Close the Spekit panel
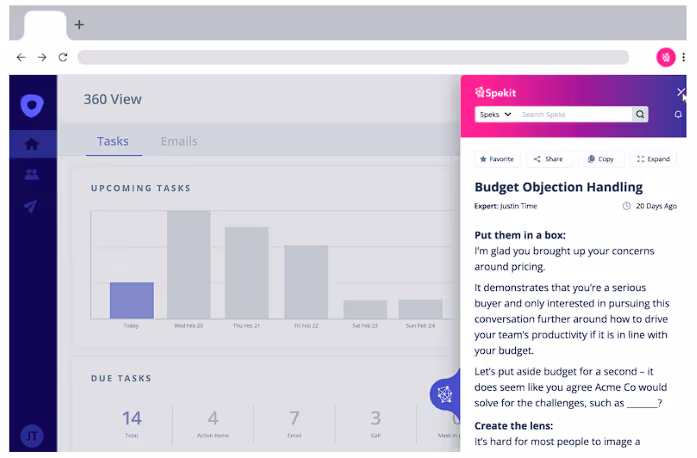This screenshot has height=458, width=697. 681,92
